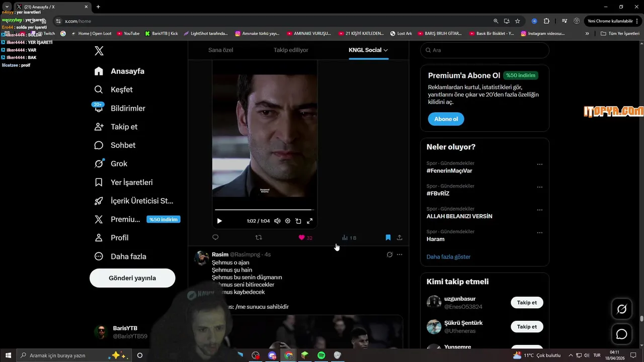Seek on the video progress bar

264,210
